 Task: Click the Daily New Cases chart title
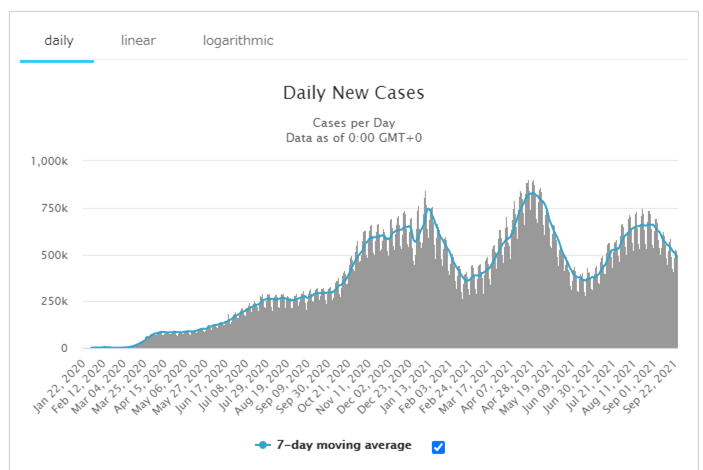click(x=353, y=93)
